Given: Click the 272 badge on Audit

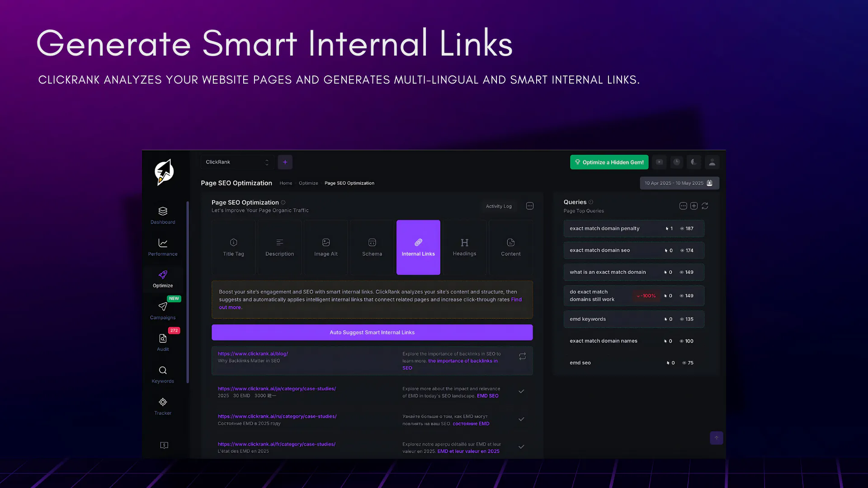Looking at the screenshot, I should [x=174, y=331].
